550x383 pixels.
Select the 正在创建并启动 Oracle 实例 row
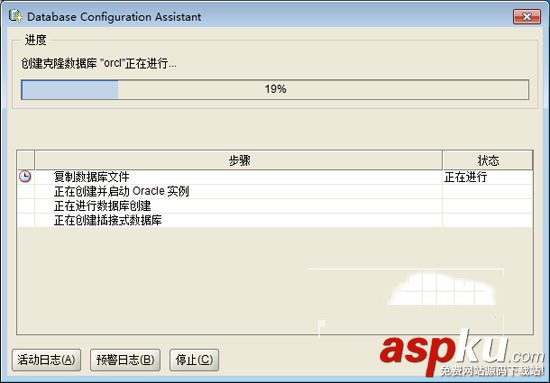(x=275, y=192)
